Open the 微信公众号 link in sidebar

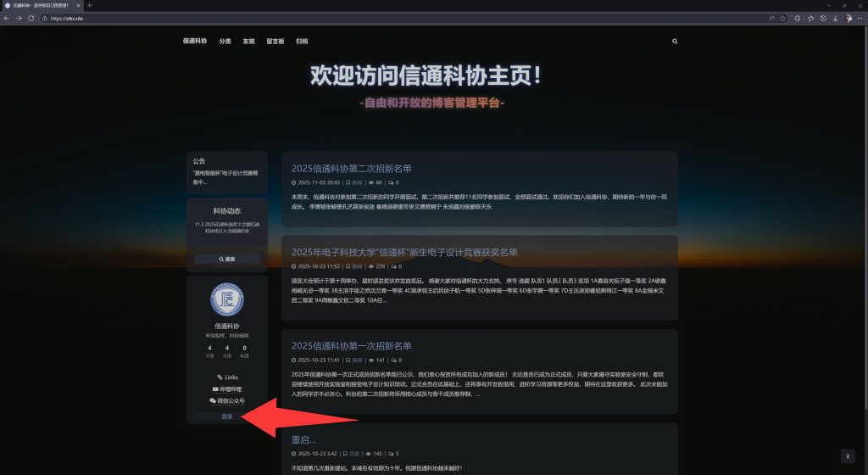click(226, 400)
